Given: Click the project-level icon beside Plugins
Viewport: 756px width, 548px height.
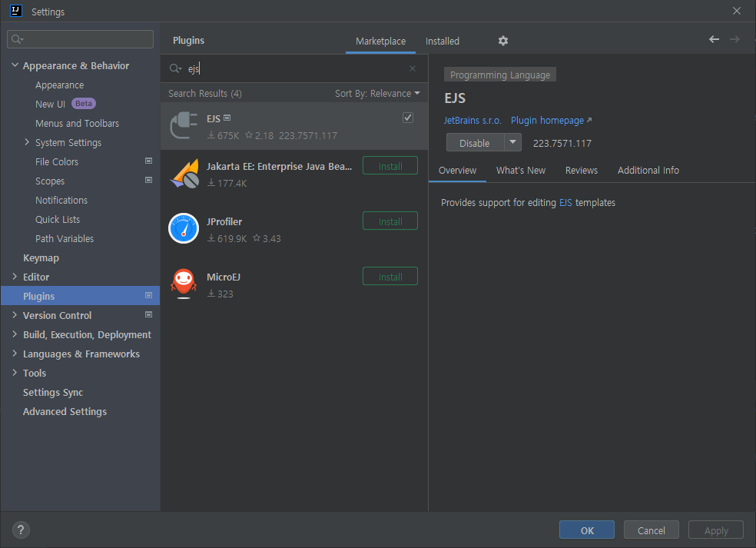Looking at the screenshot, I should pos(148,296).
